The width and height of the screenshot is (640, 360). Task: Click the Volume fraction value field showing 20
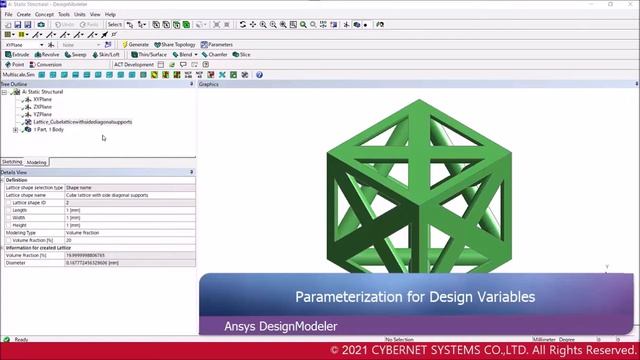click(x=130, y=240)
